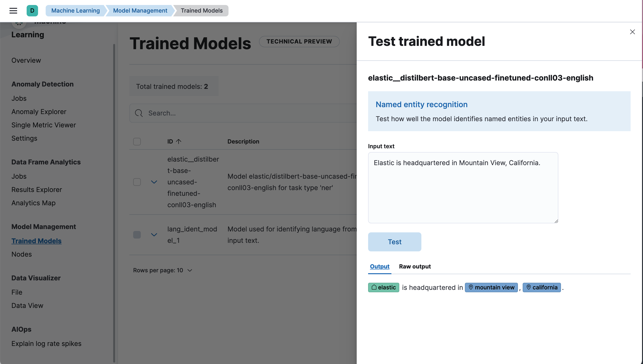Click the location pin on the mountain view badge
The image size is (643, 364).
point(472,287)
